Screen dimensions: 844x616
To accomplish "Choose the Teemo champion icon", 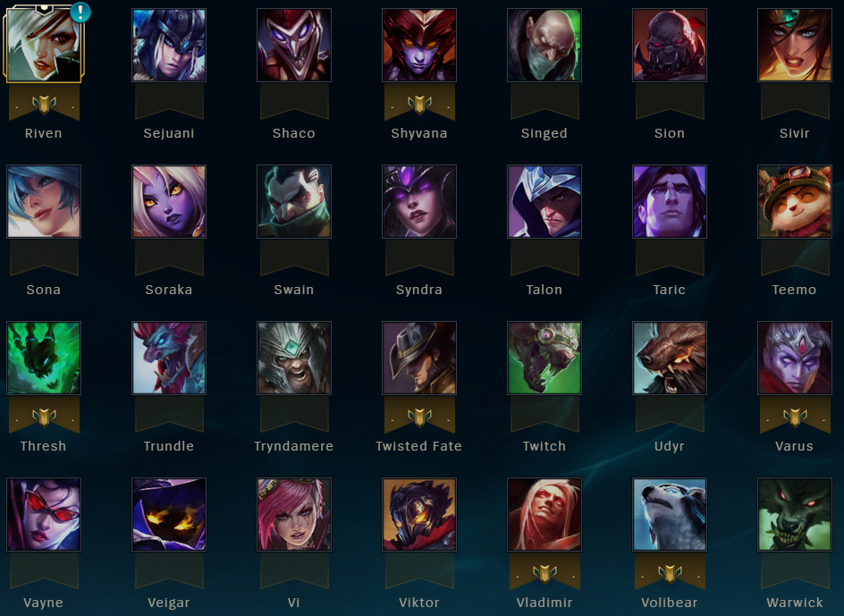I will (795, 201).
